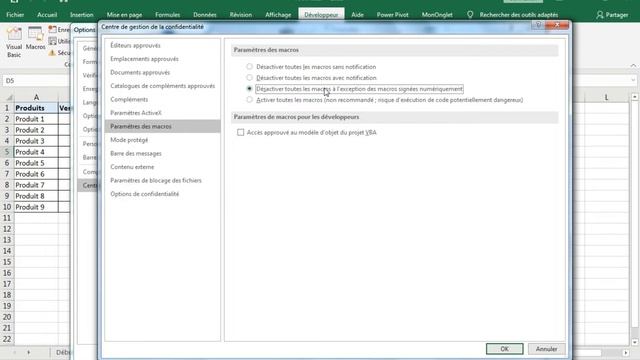Open the Insertion ribbon tab
The image size is (640, 360).
point(81,15)
